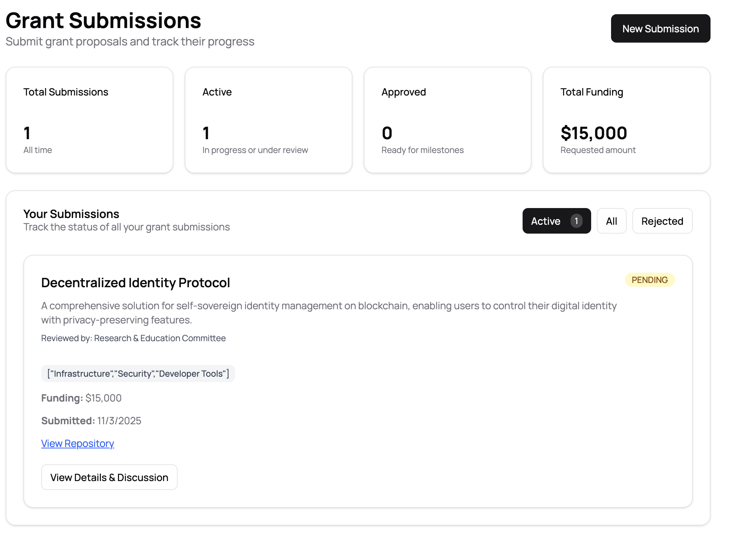Click the tags chip listing Infrastructure and Security
This screenshot has width=756, height=551.
point(138,373)
